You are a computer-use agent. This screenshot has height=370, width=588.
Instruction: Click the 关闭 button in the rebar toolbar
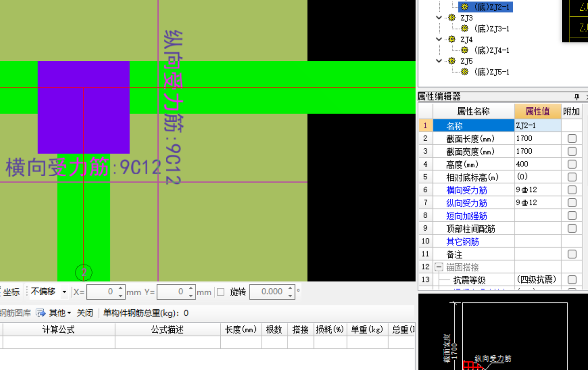[85, 313]
